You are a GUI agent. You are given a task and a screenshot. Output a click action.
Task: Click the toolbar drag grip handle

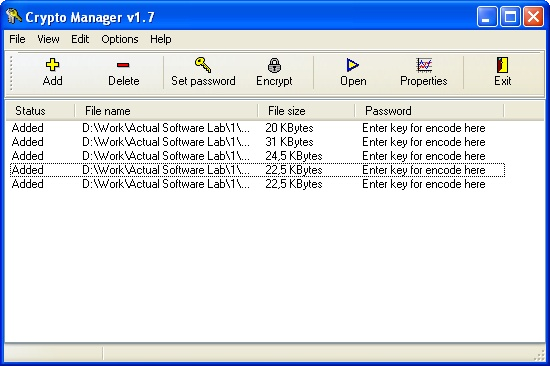pos(11,73)
